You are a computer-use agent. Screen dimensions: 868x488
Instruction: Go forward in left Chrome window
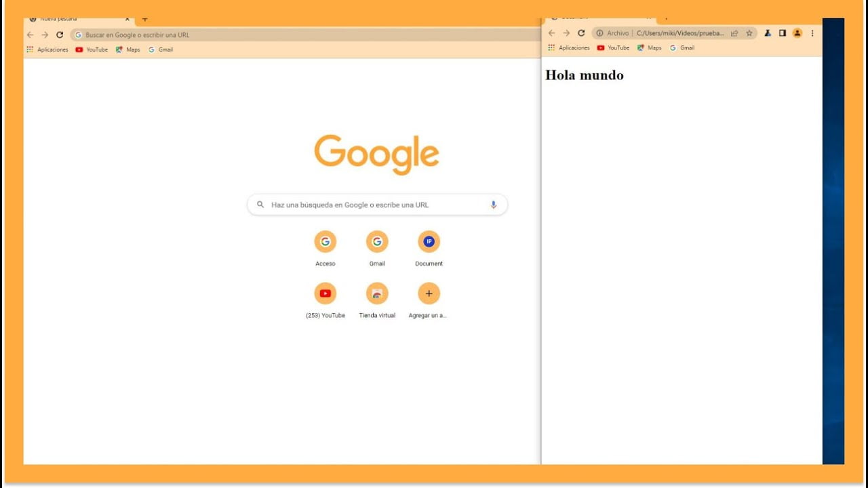(45, 35)
